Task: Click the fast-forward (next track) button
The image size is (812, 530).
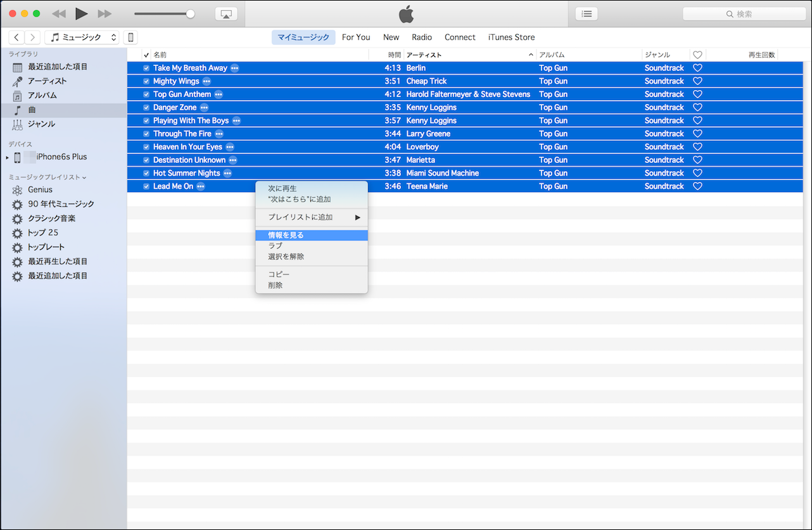Action: [x=105, y=13]
